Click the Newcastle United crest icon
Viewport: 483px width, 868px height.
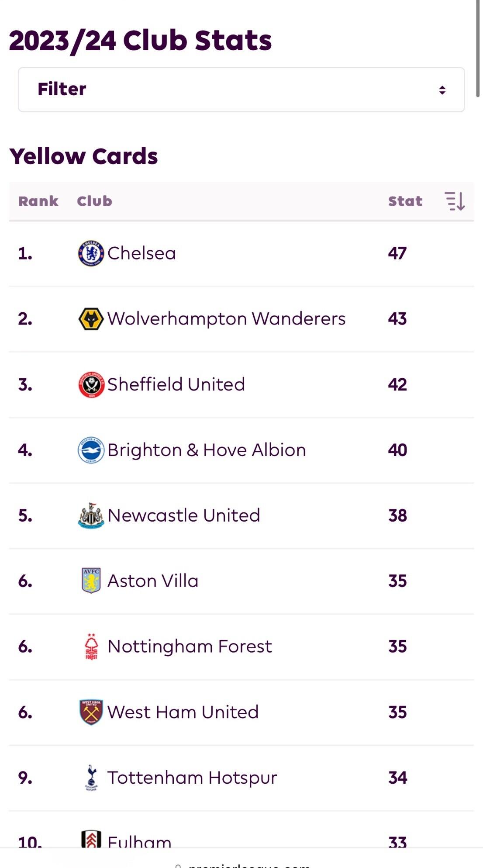91,515
